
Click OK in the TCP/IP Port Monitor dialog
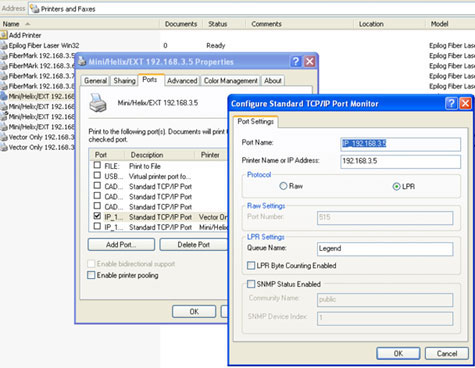pos(398,353)
